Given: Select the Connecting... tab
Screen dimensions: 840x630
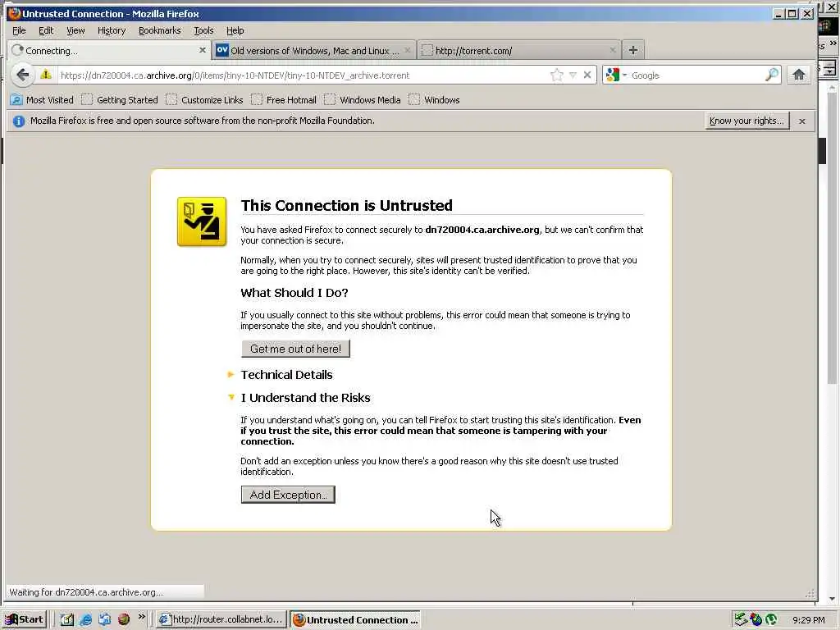Looking at the screenshot, I should (109, 50).
